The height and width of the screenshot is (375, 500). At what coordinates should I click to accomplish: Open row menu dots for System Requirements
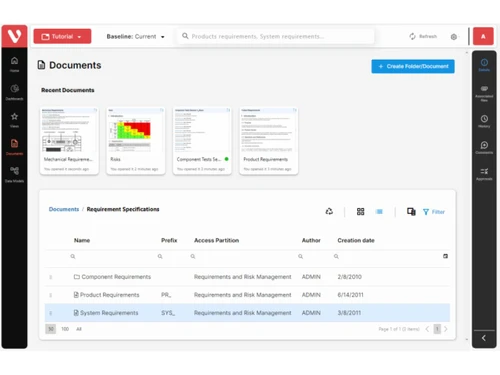[x=51, y=313]
